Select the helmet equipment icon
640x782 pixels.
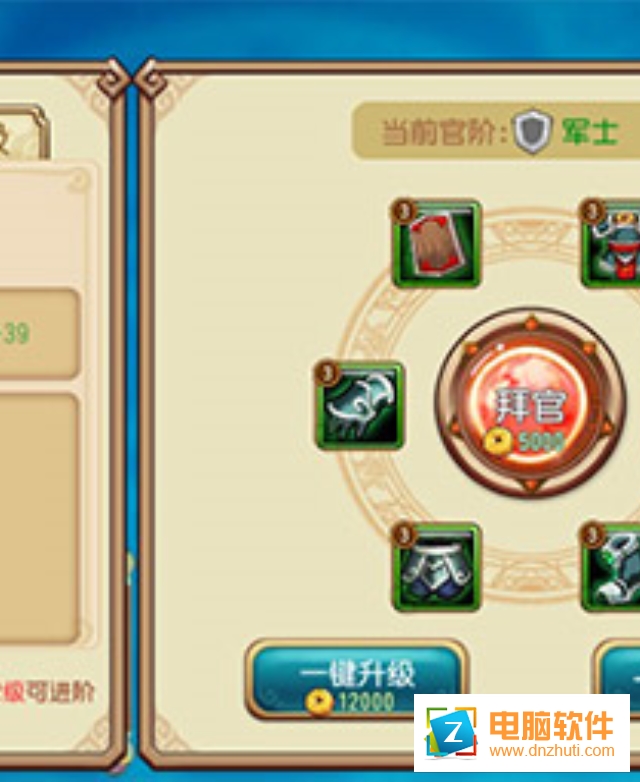pos(611,244)
